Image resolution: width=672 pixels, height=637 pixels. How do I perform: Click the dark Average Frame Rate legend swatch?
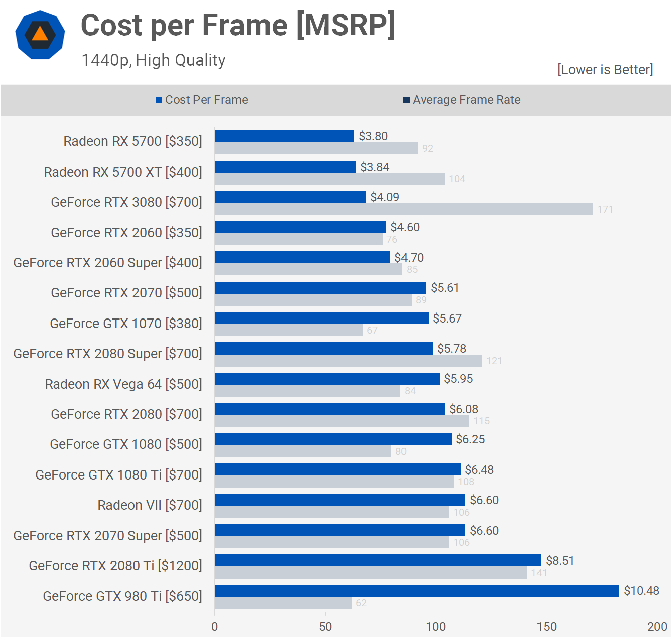click(x=406, y=100)
